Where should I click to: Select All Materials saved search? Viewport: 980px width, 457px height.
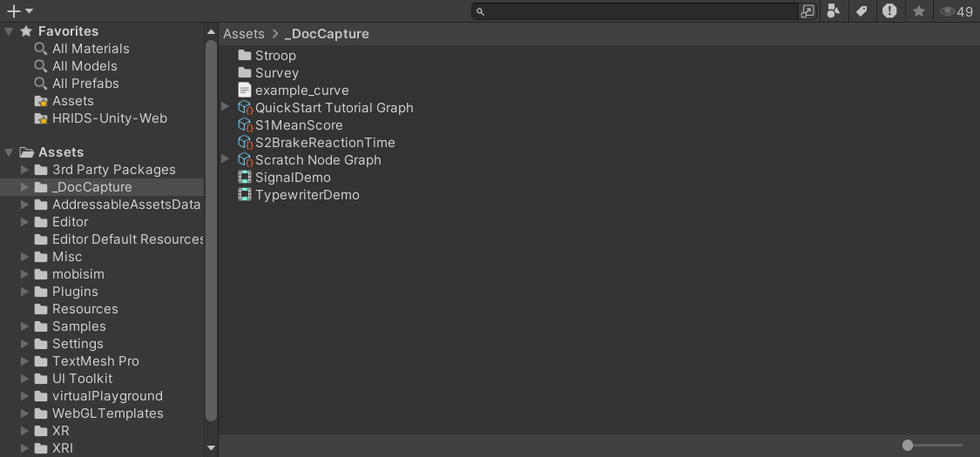(91, 49)
